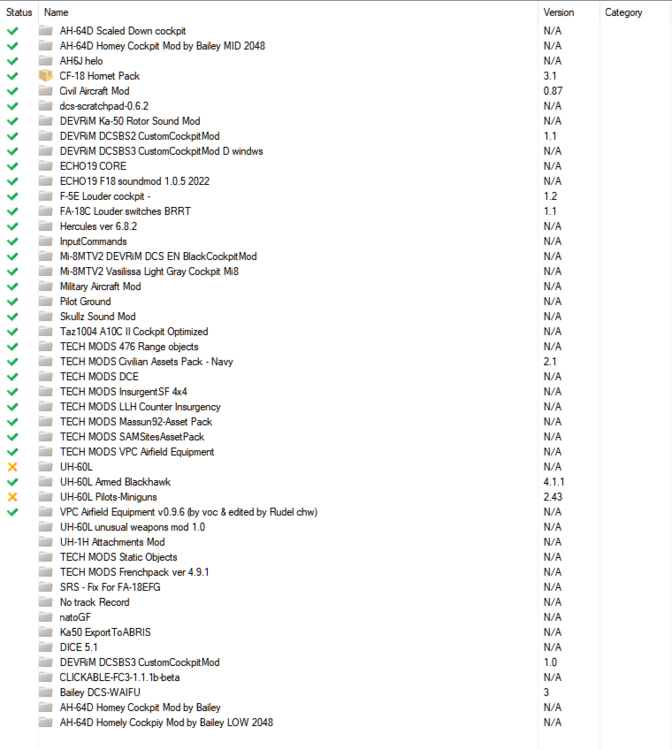Select TECH MODS VPC Airfield Equipment
Image resolution: width=672 pixels, height=750 pixels.
(x=137, y=452)
